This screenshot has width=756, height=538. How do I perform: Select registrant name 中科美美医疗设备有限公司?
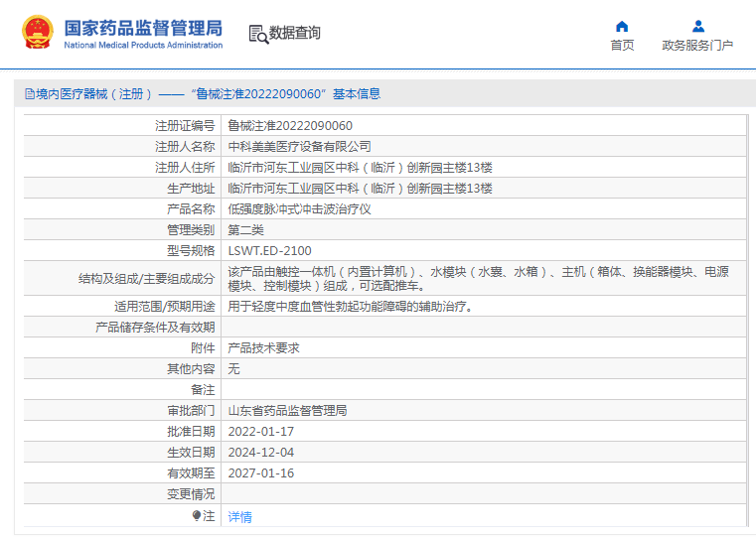(x=299, y=147)
